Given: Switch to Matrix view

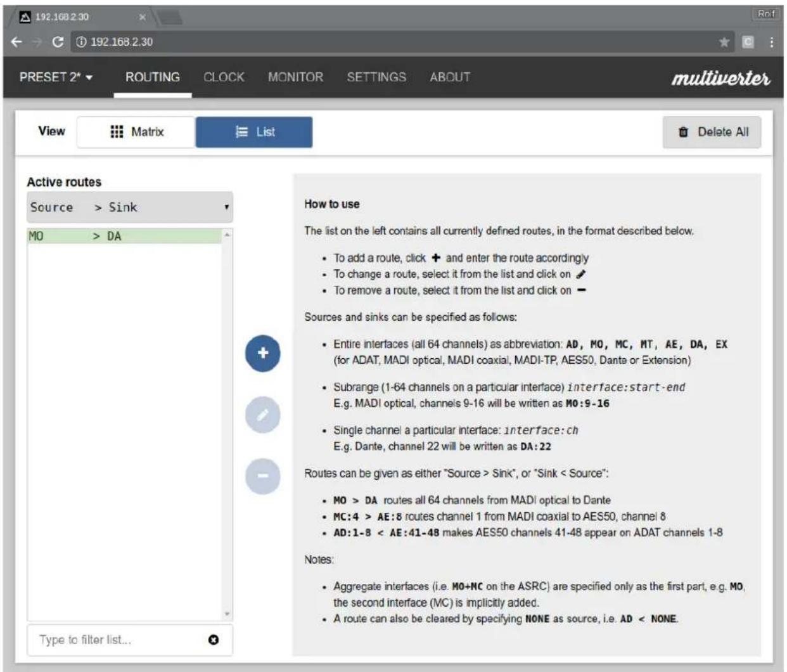Looking at the screenshot, I should click(136, 132).
